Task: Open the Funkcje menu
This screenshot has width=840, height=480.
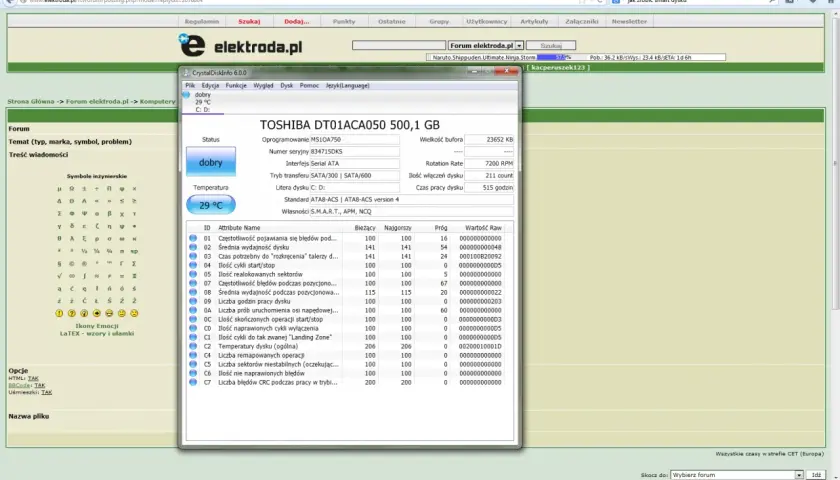Action: click(236, 86)
